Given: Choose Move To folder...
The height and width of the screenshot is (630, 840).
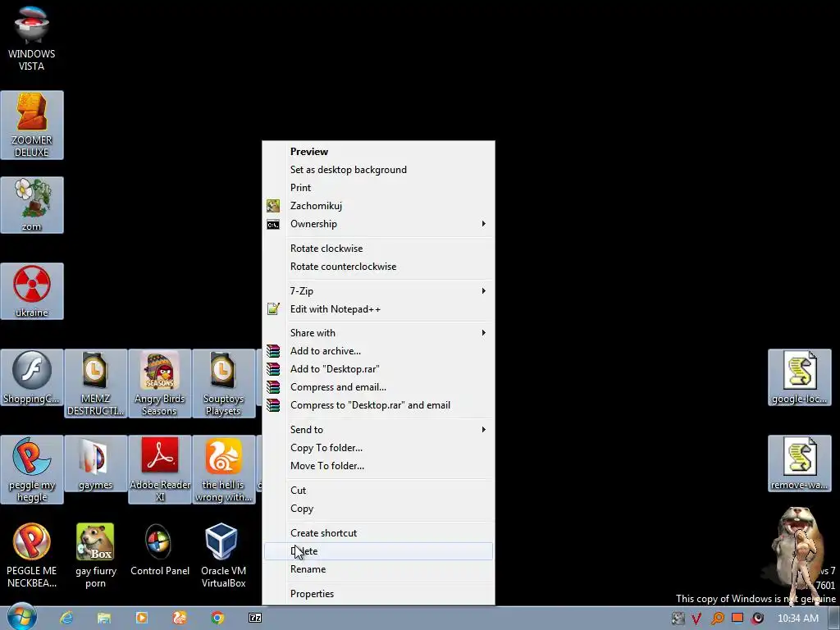Looking at the screenshot, I should pos(378,466).
